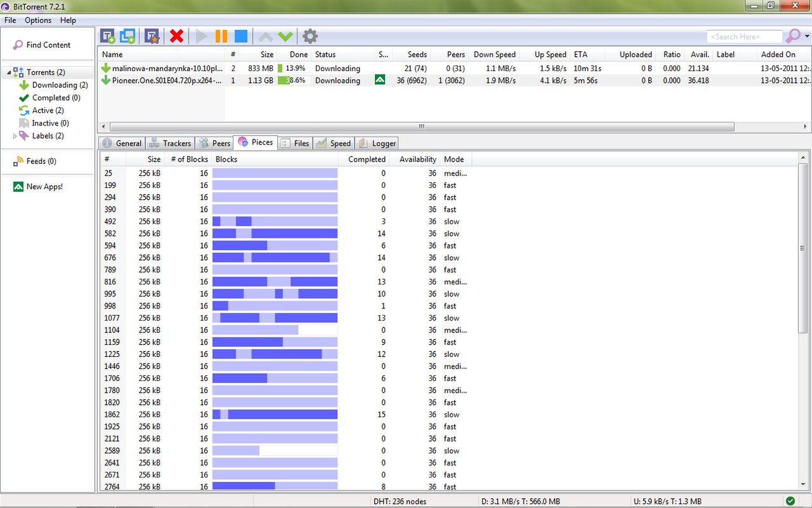Switch to the Trackers tab
This screenshot has height=508, width=812.
[x=170, y=144]
